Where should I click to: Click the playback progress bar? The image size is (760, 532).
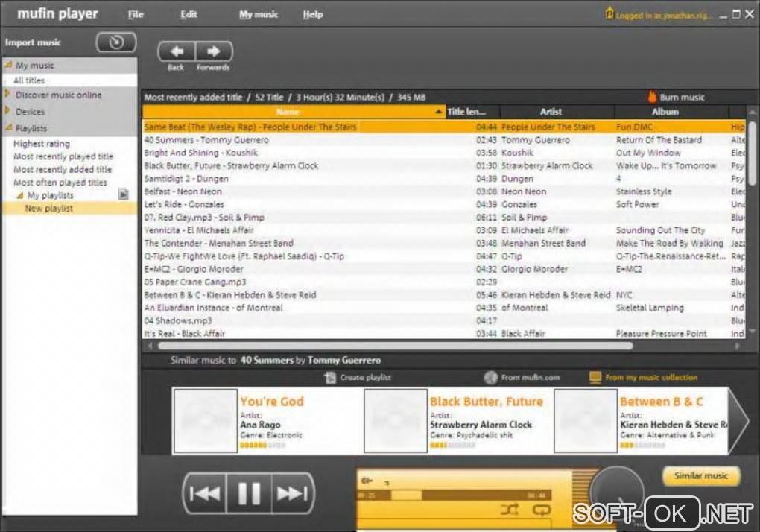point(455,495)
